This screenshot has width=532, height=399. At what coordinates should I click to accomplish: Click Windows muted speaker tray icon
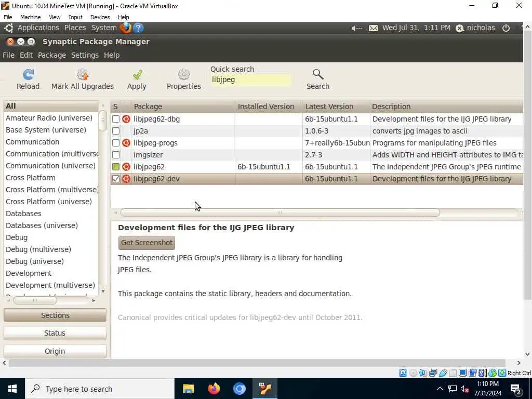465,389
